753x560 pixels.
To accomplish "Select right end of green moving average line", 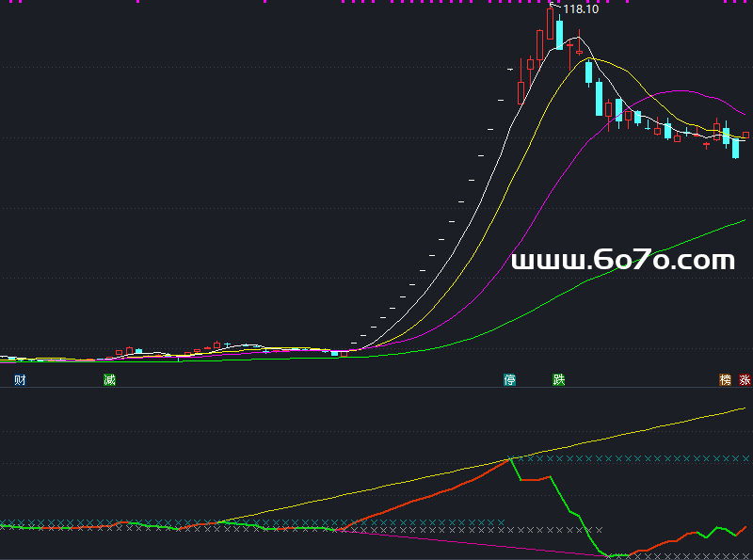I will (745, 220).
